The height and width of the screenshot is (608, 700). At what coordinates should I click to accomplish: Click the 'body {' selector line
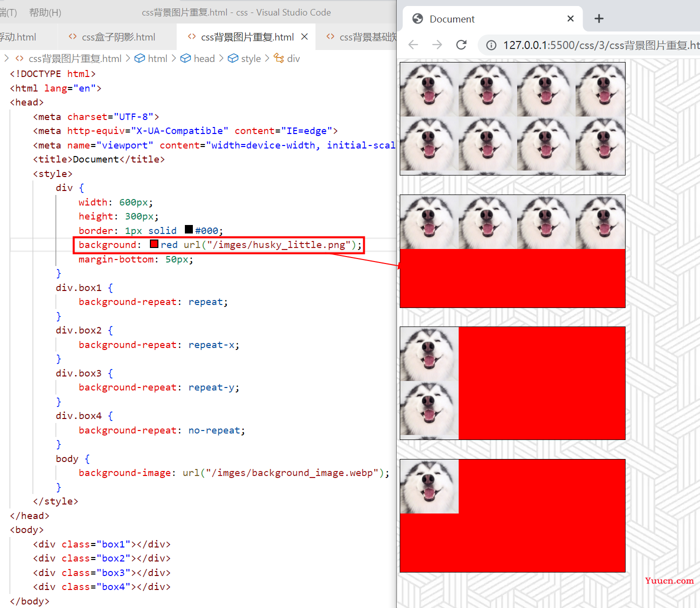[73, 459]
